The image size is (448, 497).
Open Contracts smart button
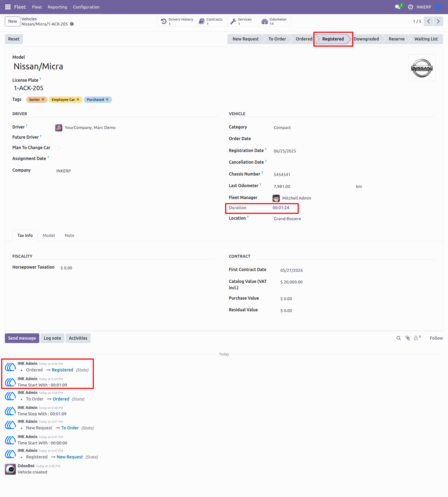pos(212,21)
